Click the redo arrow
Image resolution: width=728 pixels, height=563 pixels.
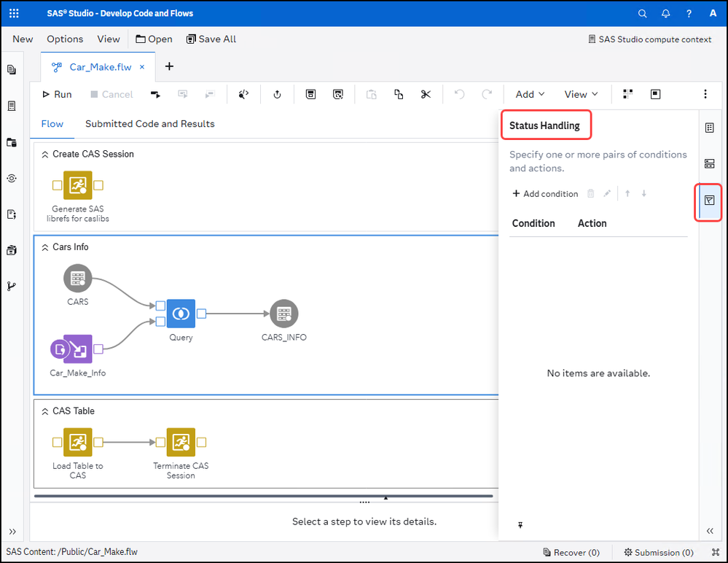487,94
